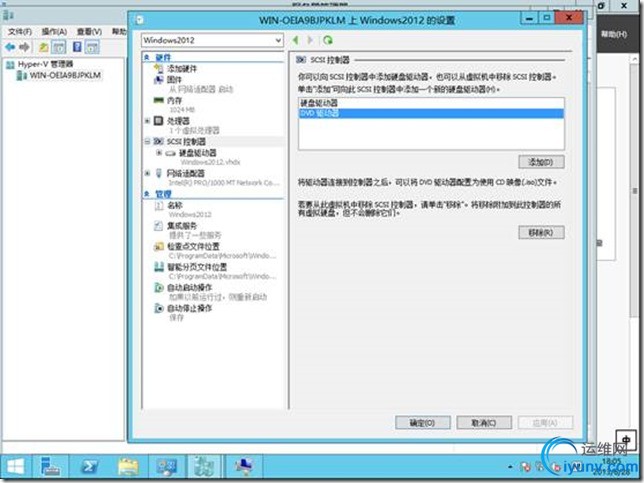Select 添加硬件 (Add Hardware) item

tap(182, 69)
